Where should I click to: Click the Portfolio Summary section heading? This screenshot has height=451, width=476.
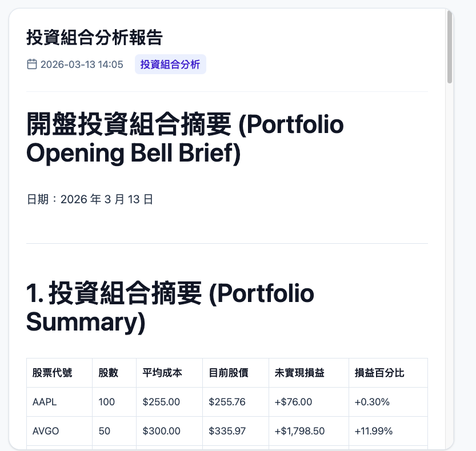170,308
